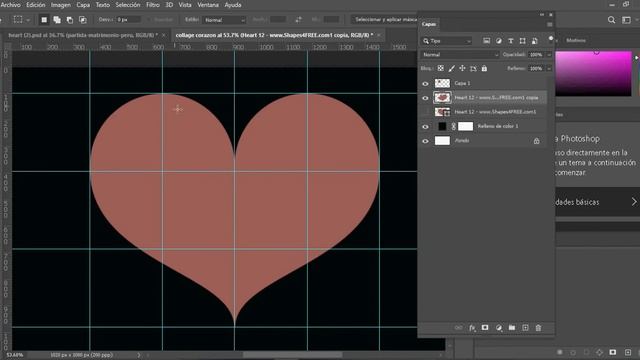Click the padlock on the Fondo layer
Screen dimensions: 640x360
(536, 141)
